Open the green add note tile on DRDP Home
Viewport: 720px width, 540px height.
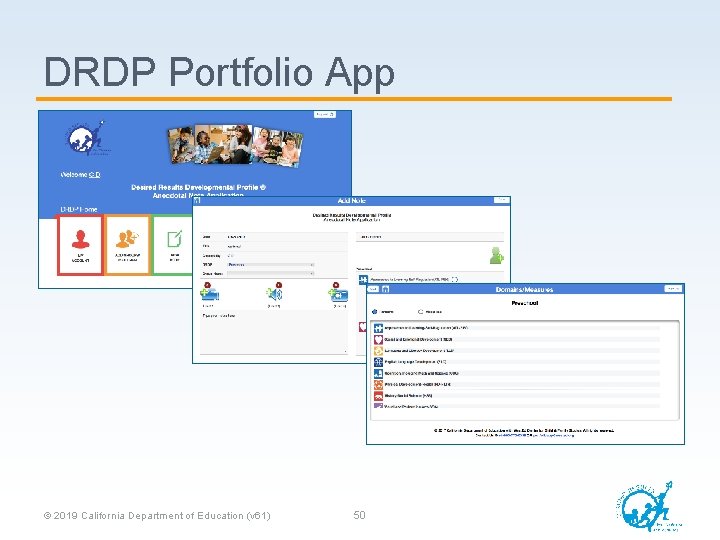pos(173,245)
